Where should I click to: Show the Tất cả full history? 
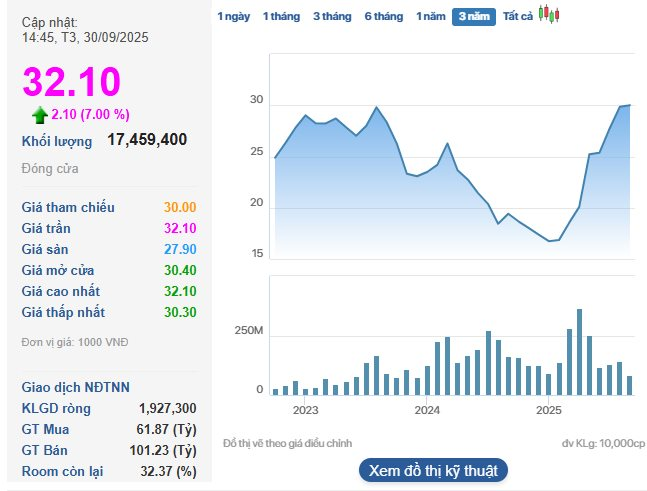518,16
